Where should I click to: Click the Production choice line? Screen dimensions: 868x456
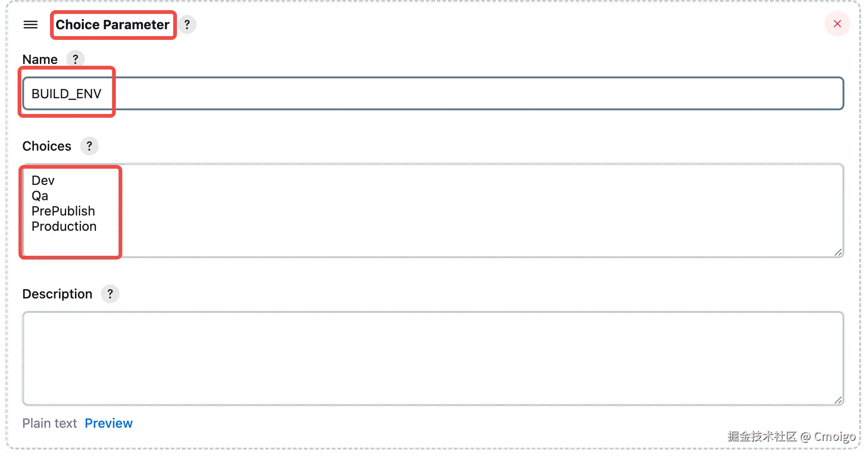point(64,226)
